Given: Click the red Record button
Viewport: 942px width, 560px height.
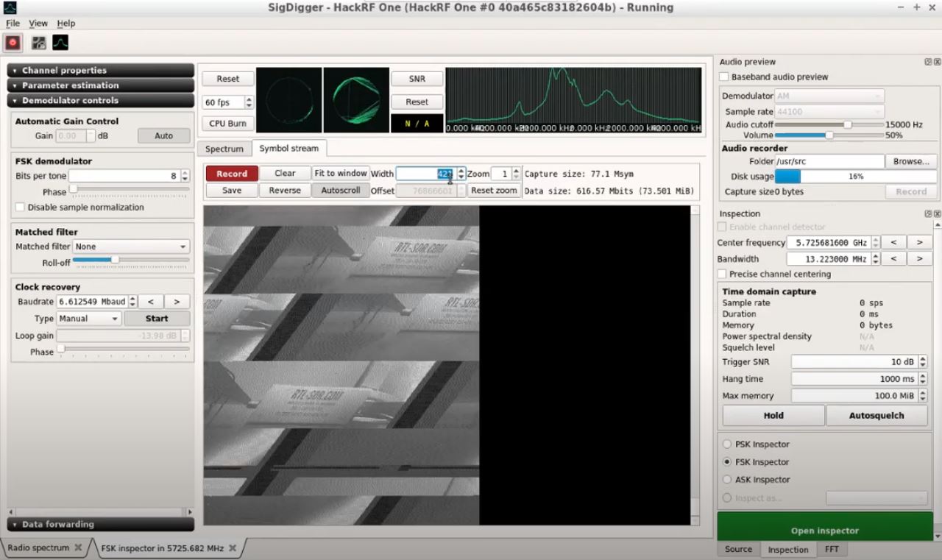Looking at the screenshot, I should 232,174.
